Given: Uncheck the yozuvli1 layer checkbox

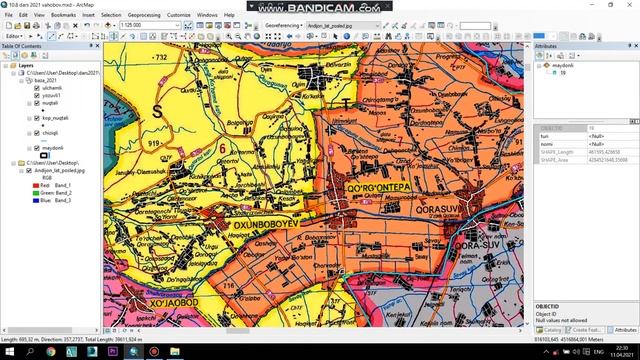Looking at the screenshot, I should tap(37, 95).
